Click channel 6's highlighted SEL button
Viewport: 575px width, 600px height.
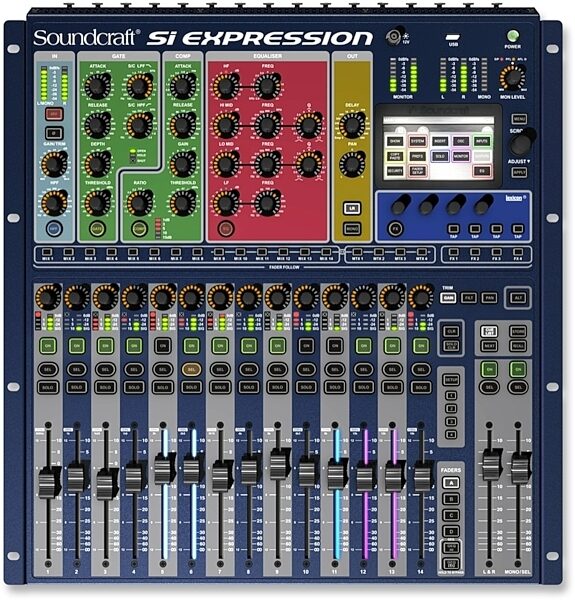pyautogui.click(x=191, y=369)
